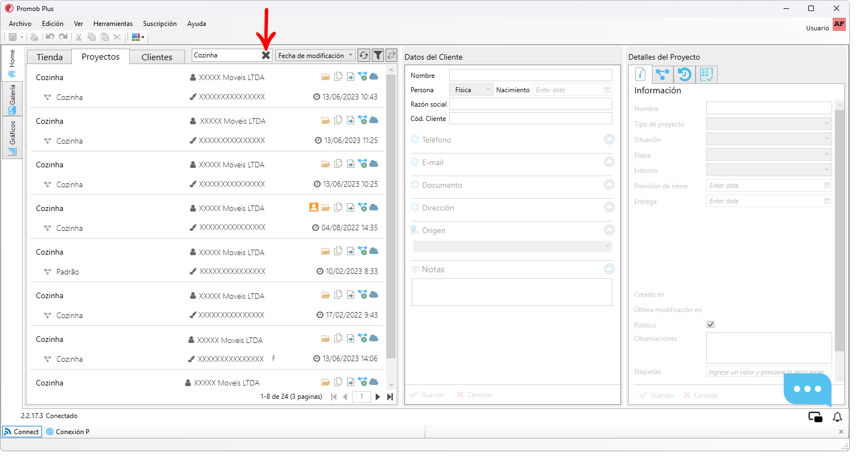This screenshot has height=470, width=868.
Task: Click the Notas text area
Action: 512,292
